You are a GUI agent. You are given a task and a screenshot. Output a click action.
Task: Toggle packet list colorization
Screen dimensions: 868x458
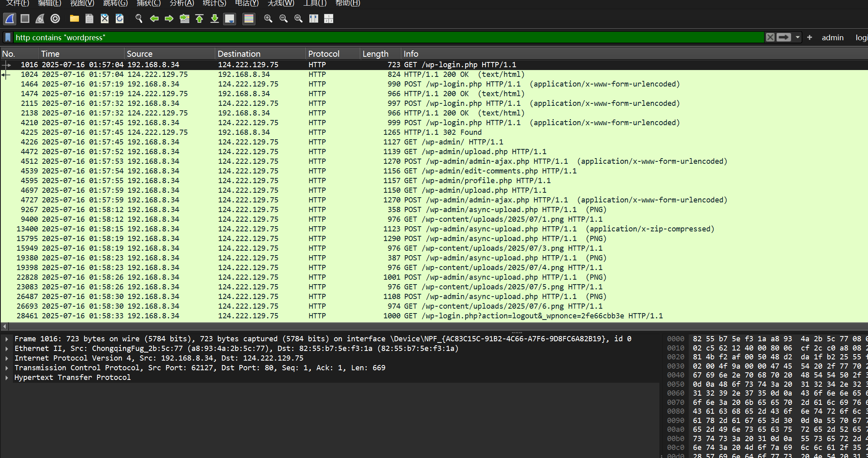point(249,19)
